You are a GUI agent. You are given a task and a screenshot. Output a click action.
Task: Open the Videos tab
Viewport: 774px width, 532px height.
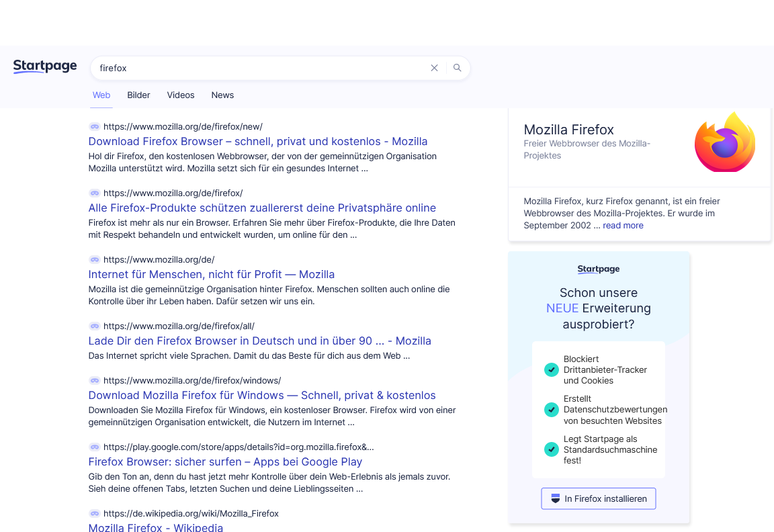coord(181,95)
